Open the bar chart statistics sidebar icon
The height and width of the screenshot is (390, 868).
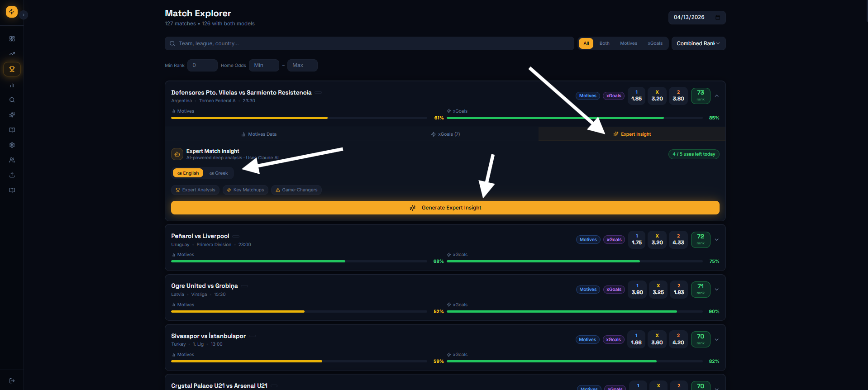[12, 85]
